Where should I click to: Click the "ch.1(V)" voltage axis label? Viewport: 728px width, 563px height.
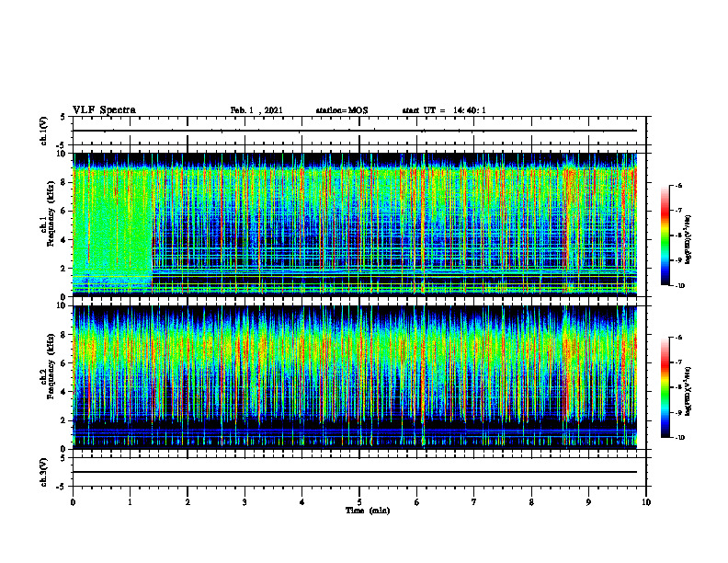44,131
